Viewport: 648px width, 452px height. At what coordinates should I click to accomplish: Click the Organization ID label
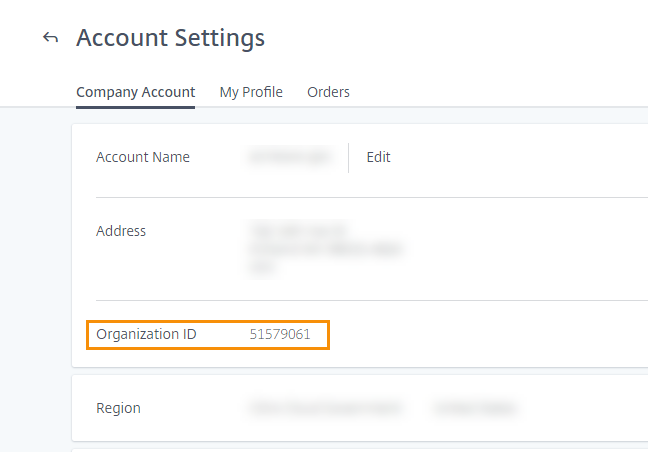click(x=146, y=334)
